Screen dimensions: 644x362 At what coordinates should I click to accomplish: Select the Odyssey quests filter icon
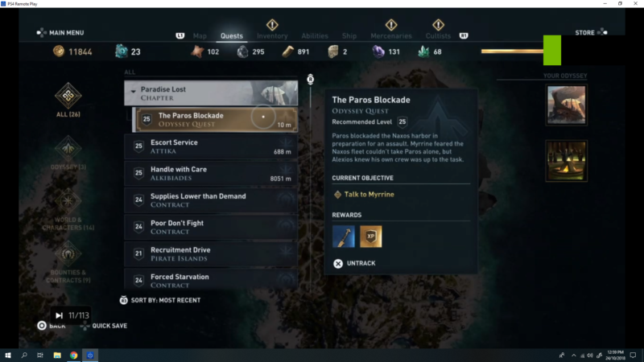(68, 148)
